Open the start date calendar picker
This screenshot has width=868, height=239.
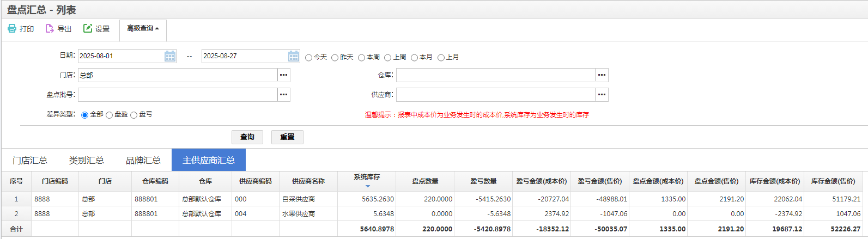[170, 56]
